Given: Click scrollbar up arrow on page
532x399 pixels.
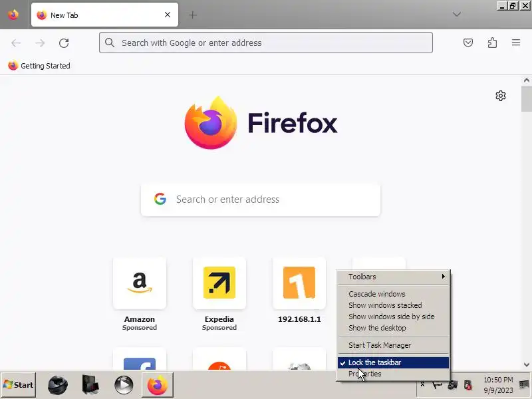Looking at the screenshot, I should (x=526, y=80).
